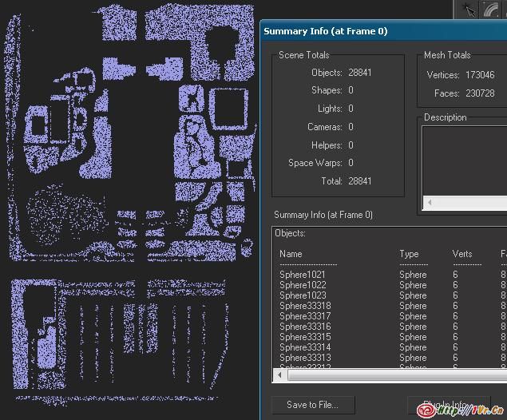Select Sphere1021 in objects list
Viewport: 507px width, 420px height.
pos(303,275)
